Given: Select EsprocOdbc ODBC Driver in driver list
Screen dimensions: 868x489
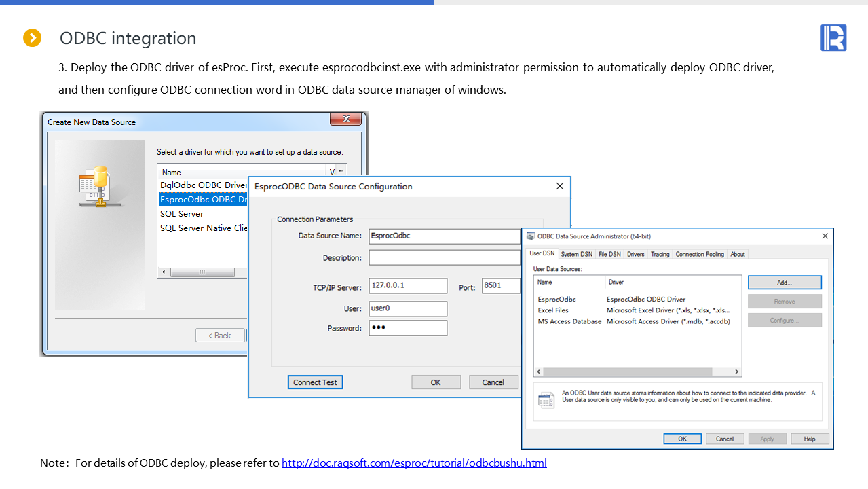Looking at the screenshot, I should pos(204,200).
